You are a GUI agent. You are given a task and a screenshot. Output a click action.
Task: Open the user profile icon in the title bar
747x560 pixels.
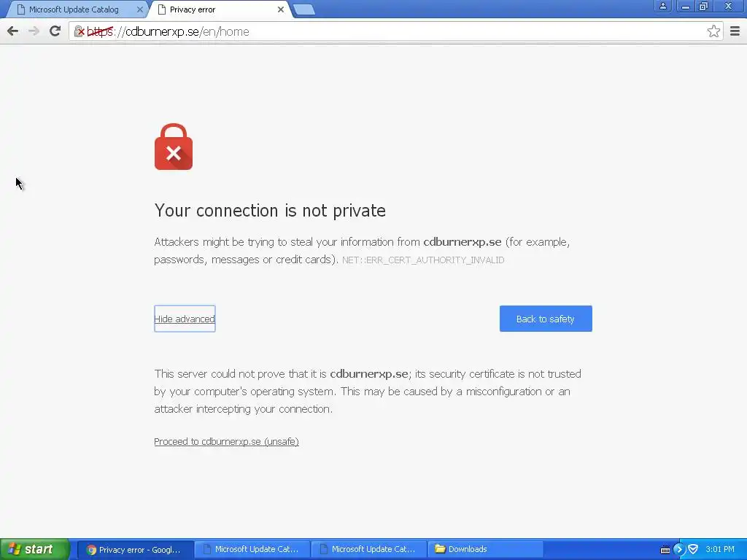coord(662,7)
